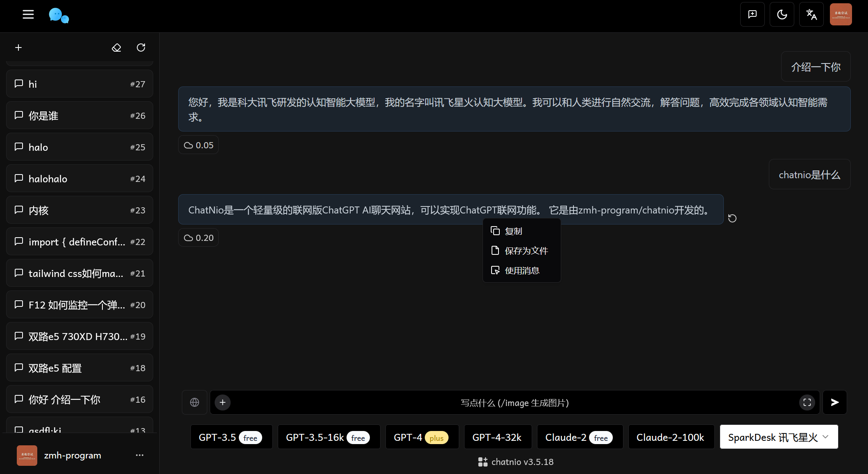Click the ChatNio logo

pos(59,16)
